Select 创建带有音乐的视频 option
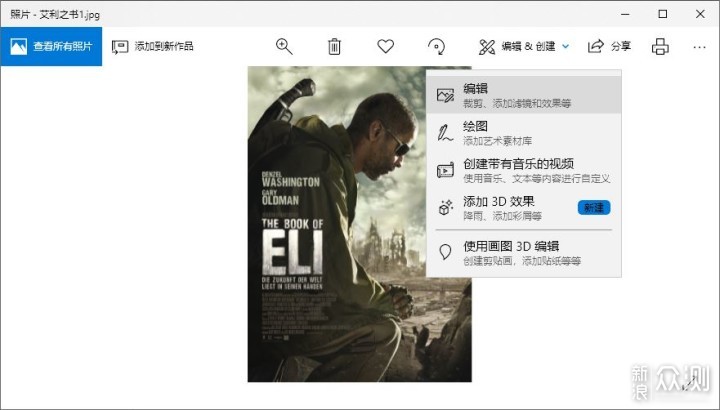The width and height of the screenshot is (720, 410). 524,170
